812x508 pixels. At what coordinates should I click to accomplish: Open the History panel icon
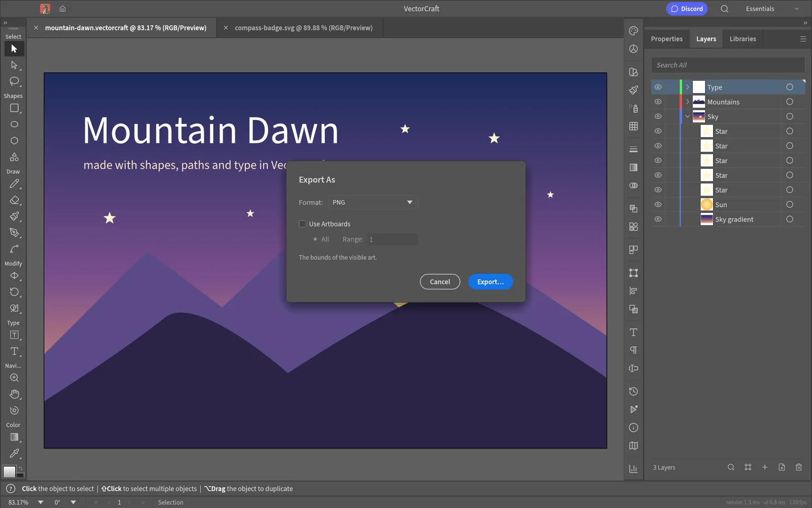633,391
